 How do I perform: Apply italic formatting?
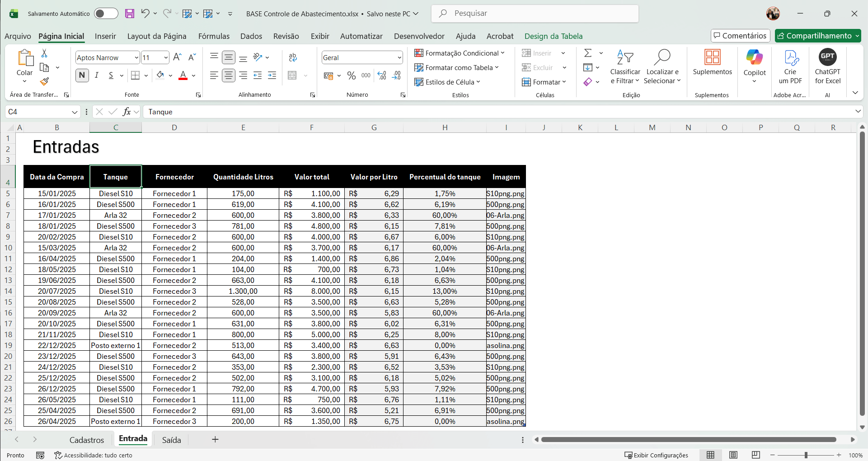[96, 75]
